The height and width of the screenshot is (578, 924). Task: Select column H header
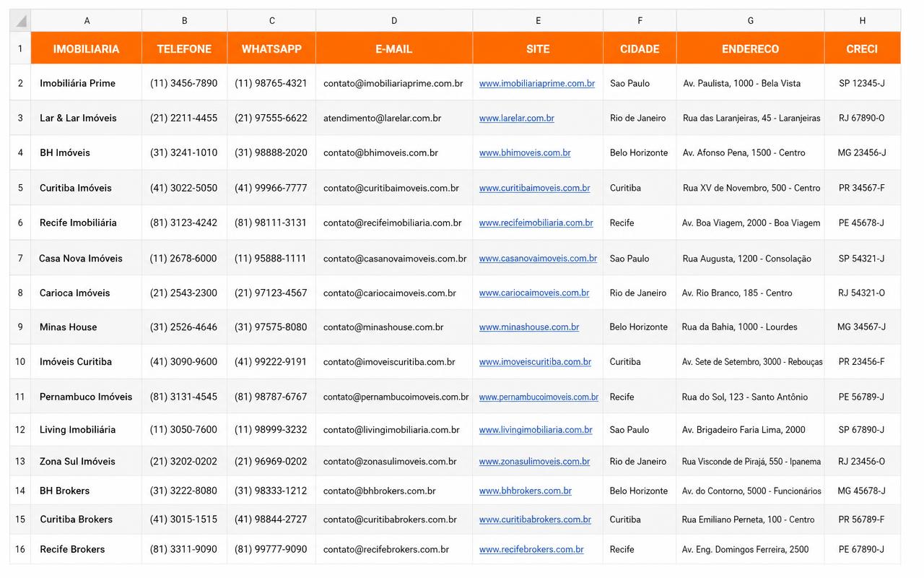(x=862, y=21)
